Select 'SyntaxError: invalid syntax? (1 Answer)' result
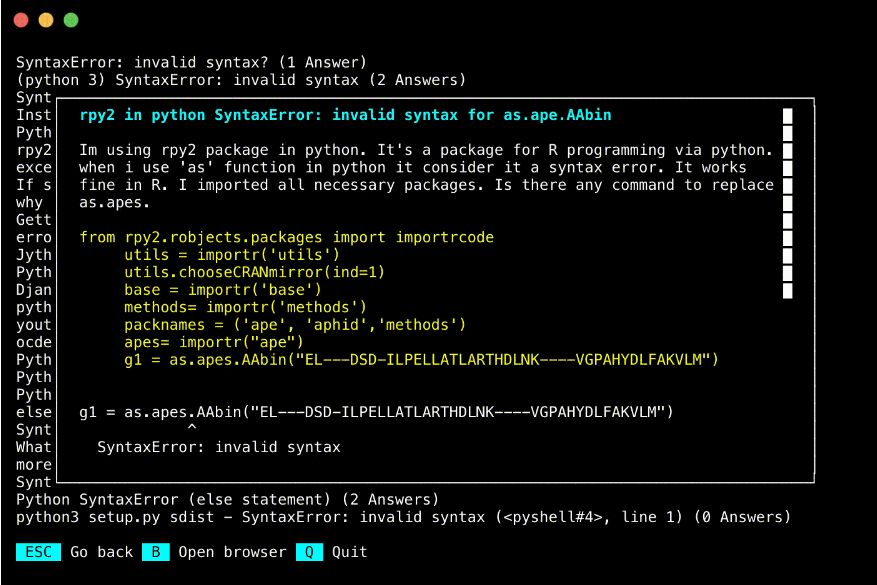 coord(191,62)
